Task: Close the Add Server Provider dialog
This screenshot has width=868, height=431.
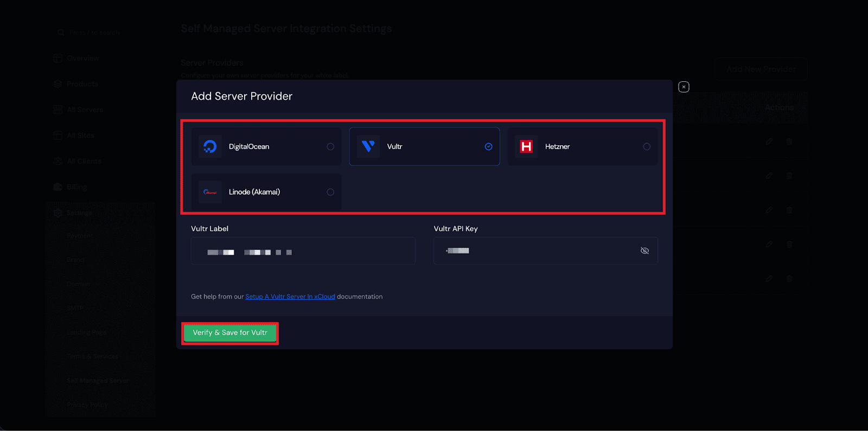Action: pyautogui.click(x=684, y=87)
